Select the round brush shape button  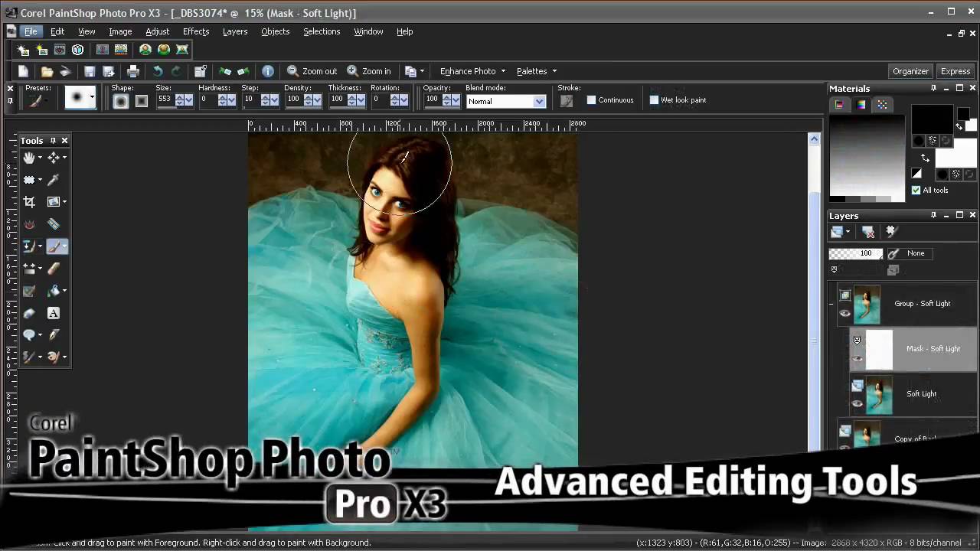[x=120, y=101]
